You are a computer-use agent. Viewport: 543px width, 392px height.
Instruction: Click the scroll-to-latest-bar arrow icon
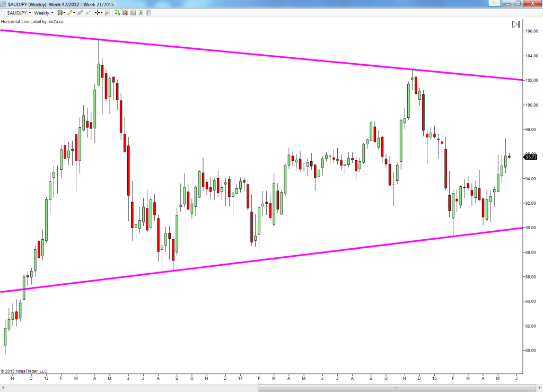516,24
